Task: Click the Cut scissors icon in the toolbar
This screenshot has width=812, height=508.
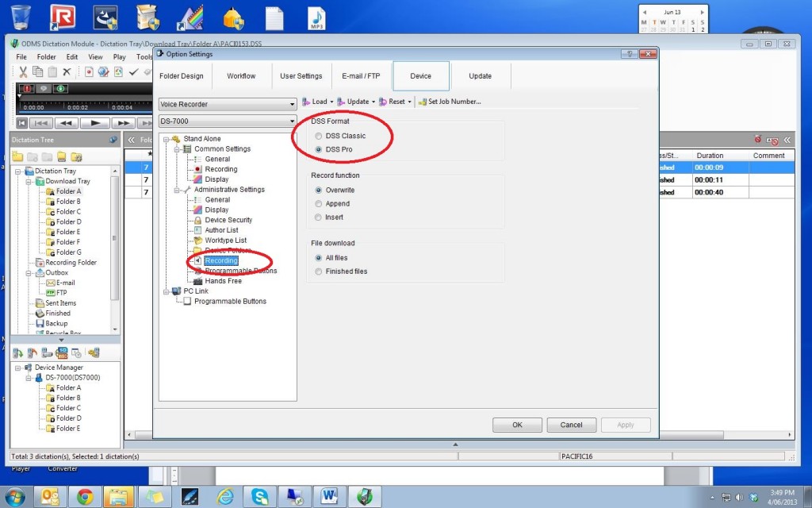Action: 23,72
